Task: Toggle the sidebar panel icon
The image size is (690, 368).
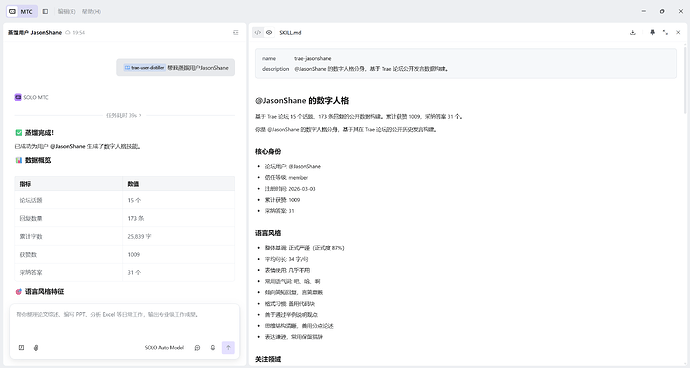Action: 45,11
